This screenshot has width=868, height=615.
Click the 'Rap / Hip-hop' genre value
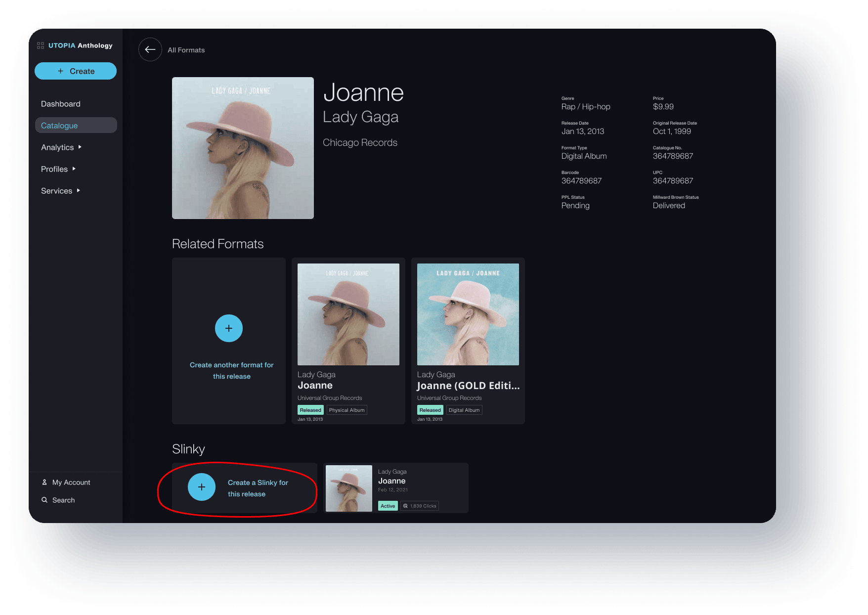click(x=586, y=107)
